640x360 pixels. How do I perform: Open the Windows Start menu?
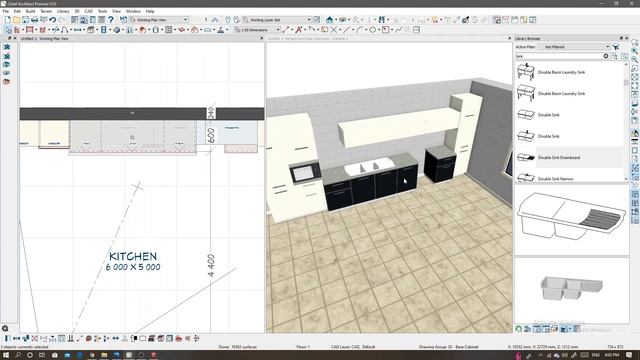point(6,355)
